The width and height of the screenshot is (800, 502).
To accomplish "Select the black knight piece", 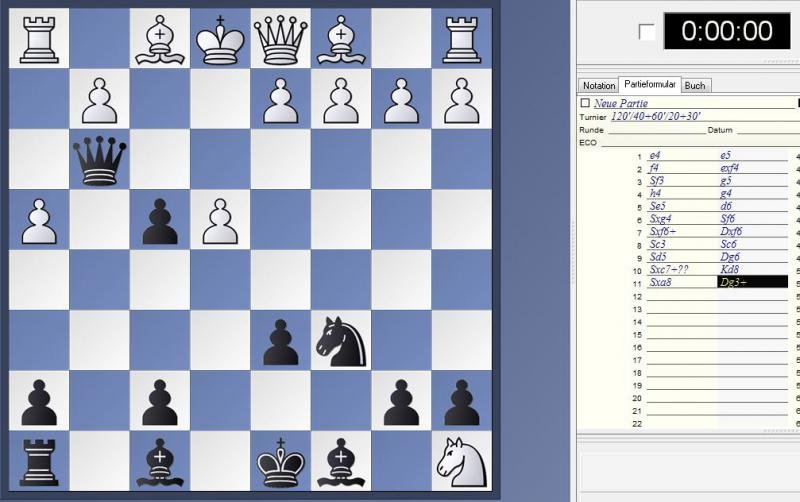I will coord(341,341).
